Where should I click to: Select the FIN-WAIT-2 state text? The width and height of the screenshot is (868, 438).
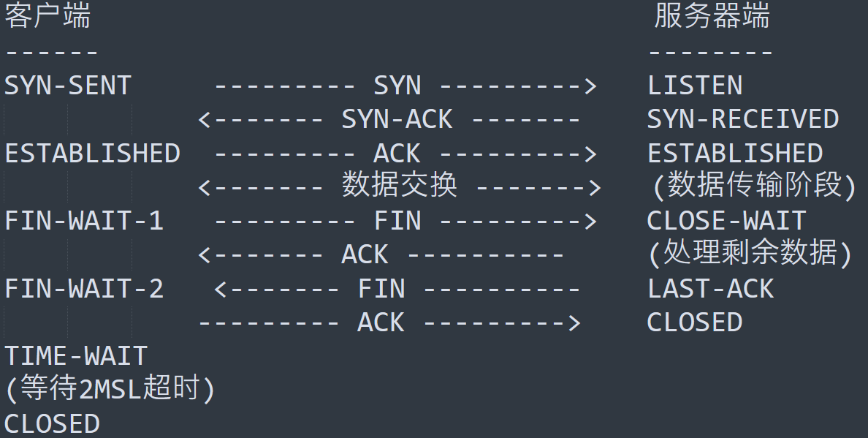(x=84, y=289)
